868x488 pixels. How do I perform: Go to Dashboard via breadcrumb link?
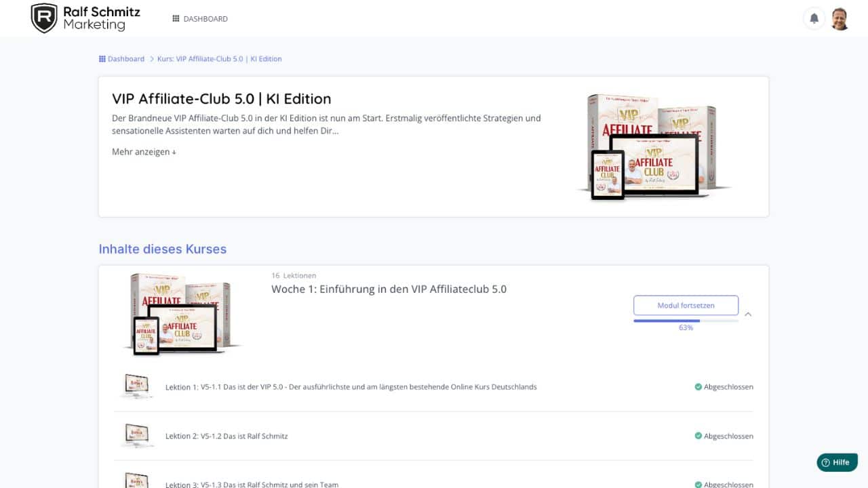(126, 59)
